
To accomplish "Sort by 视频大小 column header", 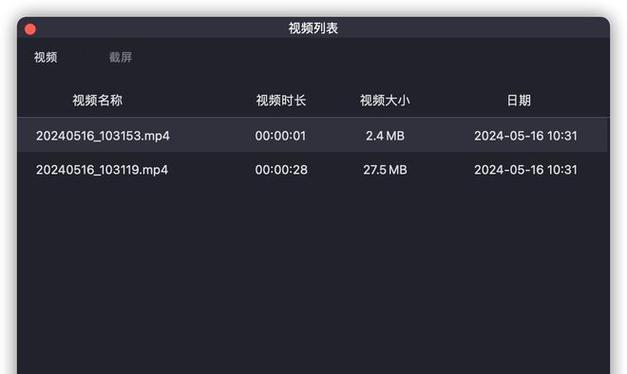I will pyautogui.click(x=385, y=100).
